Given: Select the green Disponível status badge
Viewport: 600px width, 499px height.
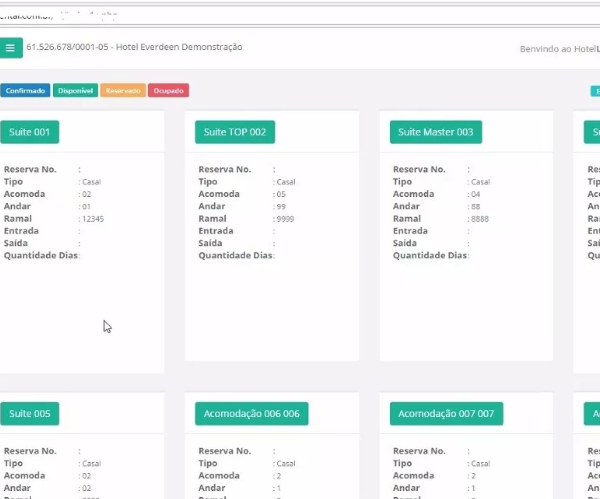Looking at the screenshot, I should coord(75,91).
